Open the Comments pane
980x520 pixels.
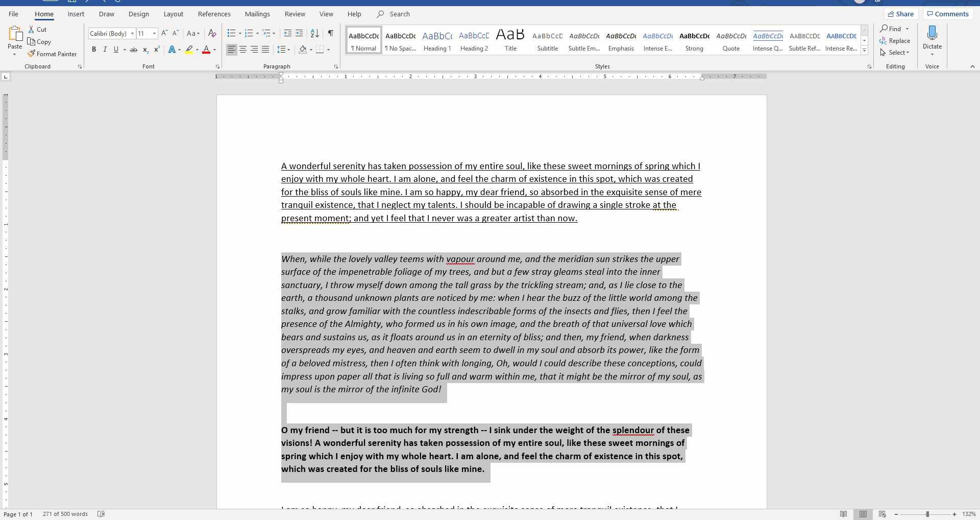[948, 14]
